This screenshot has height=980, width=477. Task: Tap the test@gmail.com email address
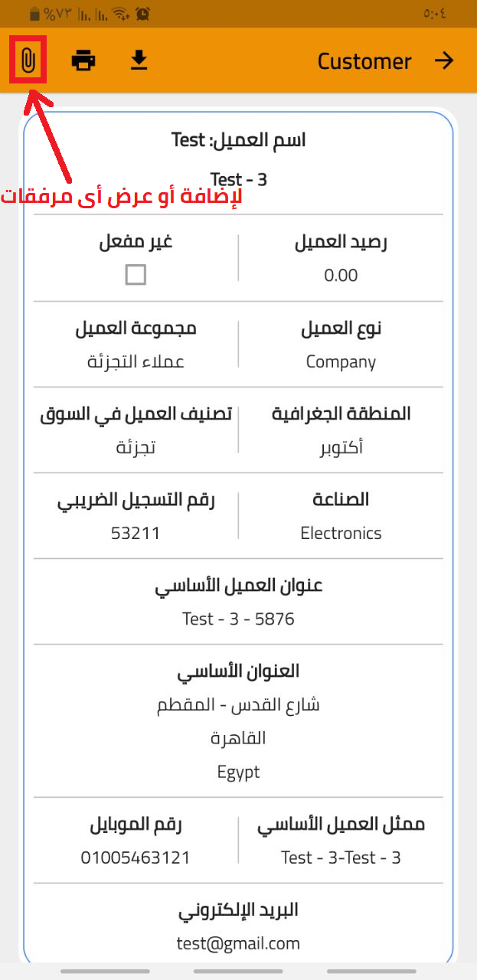[x=238, y=943]
